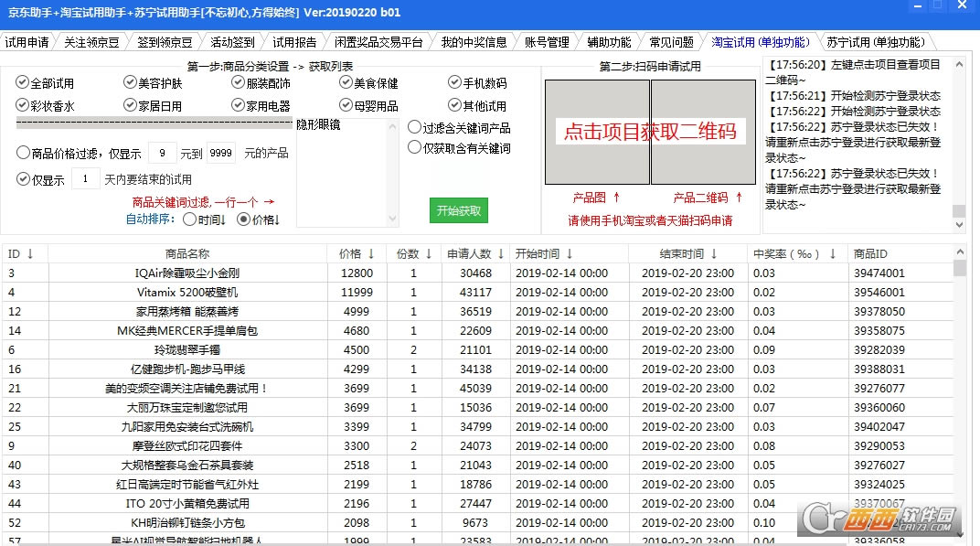Toggle the 家用电器 checkbox
Viewport: 980px width, 546px height.
238,105
